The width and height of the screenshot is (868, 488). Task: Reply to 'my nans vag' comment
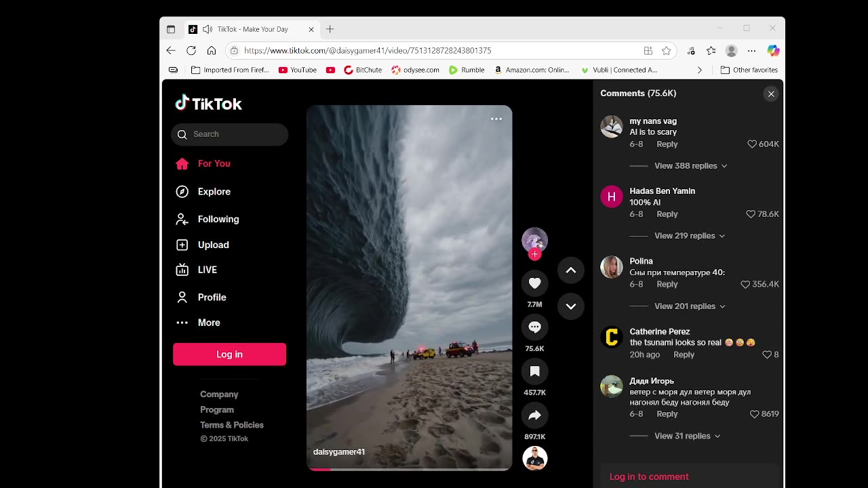click(667, 144)
